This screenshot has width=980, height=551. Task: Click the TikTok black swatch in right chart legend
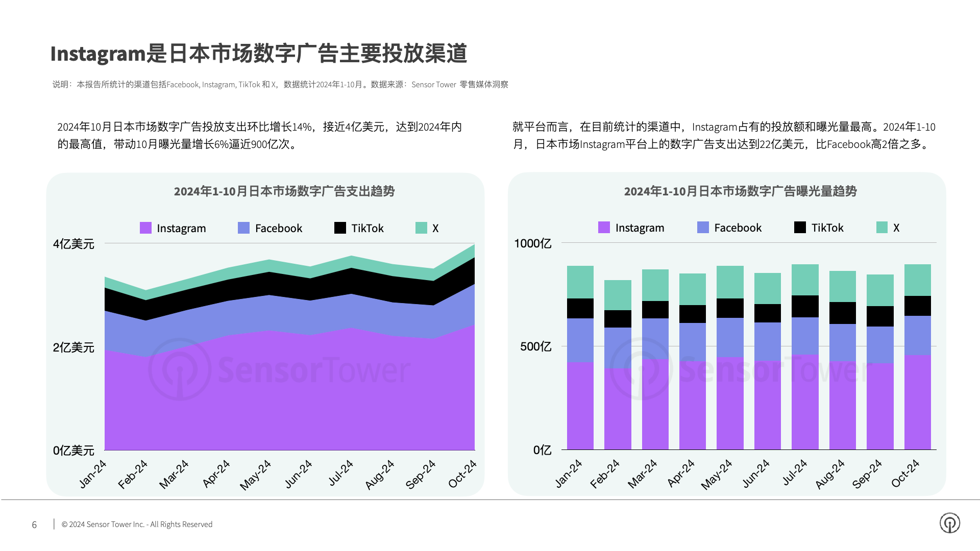800,228
